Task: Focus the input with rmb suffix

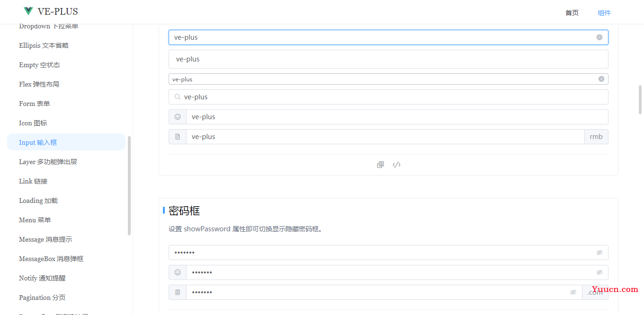Action: (385, 137)
